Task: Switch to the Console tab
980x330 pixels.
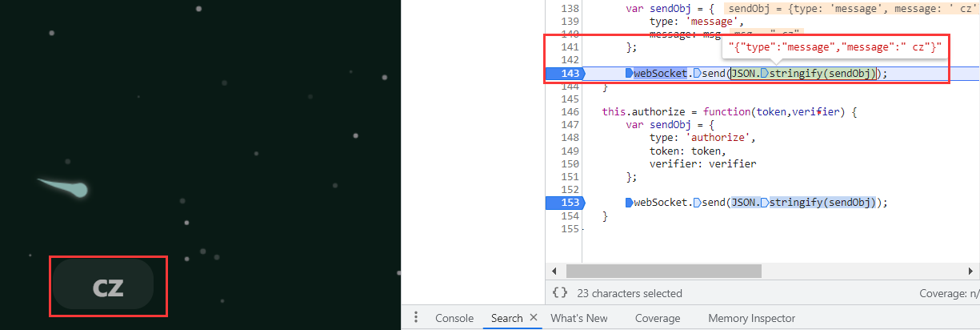Action: (x=454, y=318)
